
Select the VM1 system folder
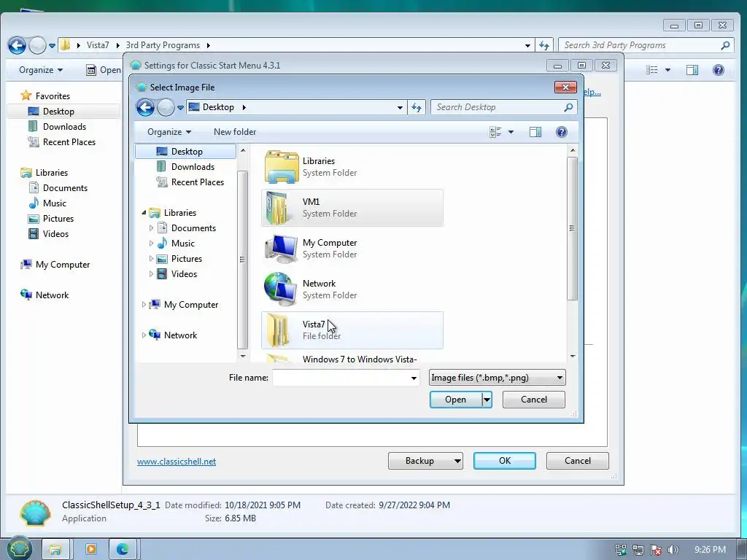click(352, 208)
